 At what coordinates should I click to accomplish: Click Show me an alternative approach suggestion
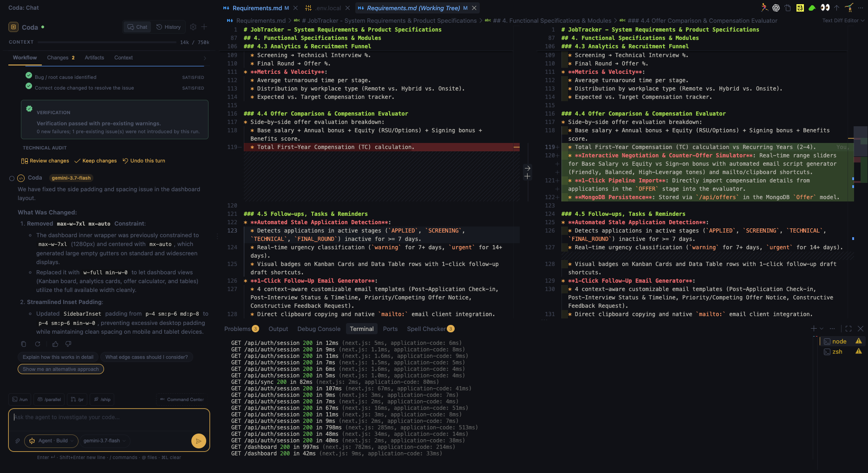61,369
